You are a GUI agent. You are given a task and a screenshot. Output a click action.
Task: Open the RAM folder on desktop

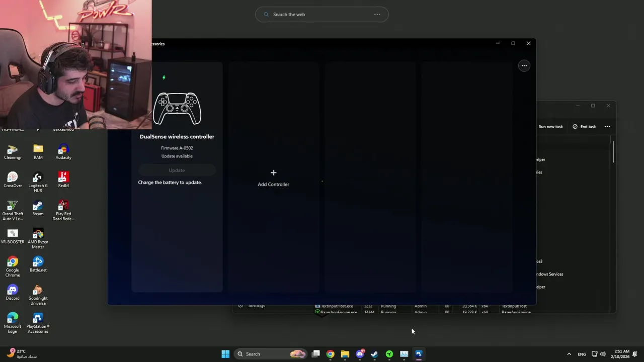38,152
